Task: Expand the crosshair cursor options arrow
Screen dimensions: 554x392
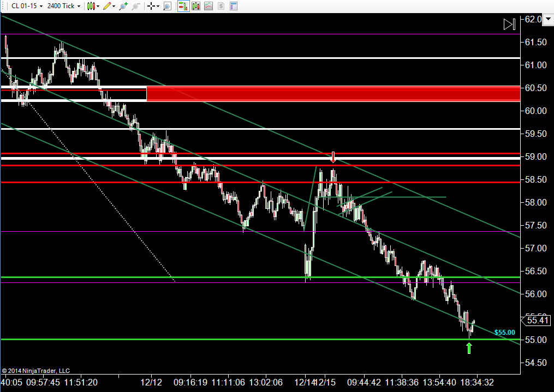Action: [x=158, y=7]
